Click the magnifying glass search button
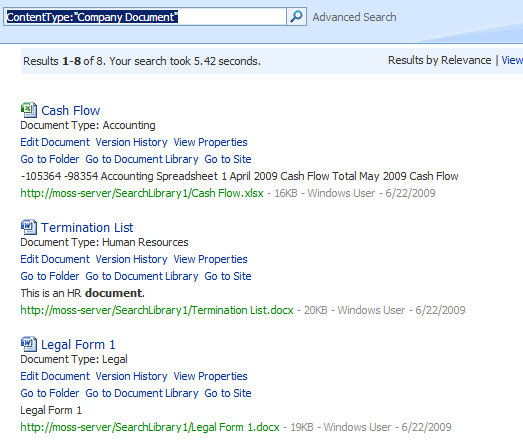This screenshot has height=442, width=523. (296, 16)
